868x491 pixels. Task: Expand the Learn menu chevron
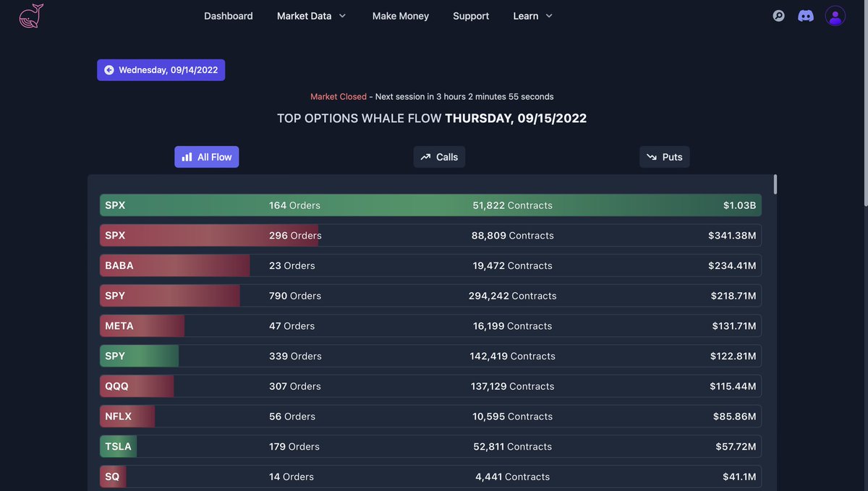coord(549,16)
